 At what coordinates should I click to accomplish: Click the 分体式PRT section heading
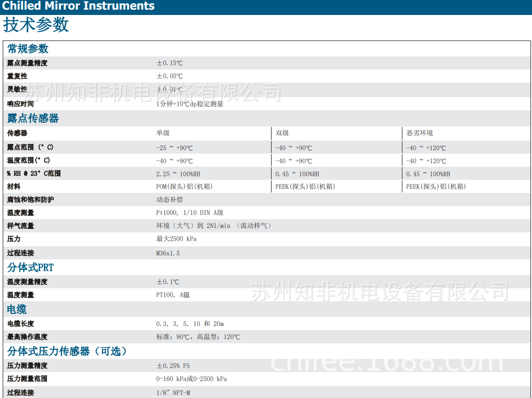click(30, 268)
